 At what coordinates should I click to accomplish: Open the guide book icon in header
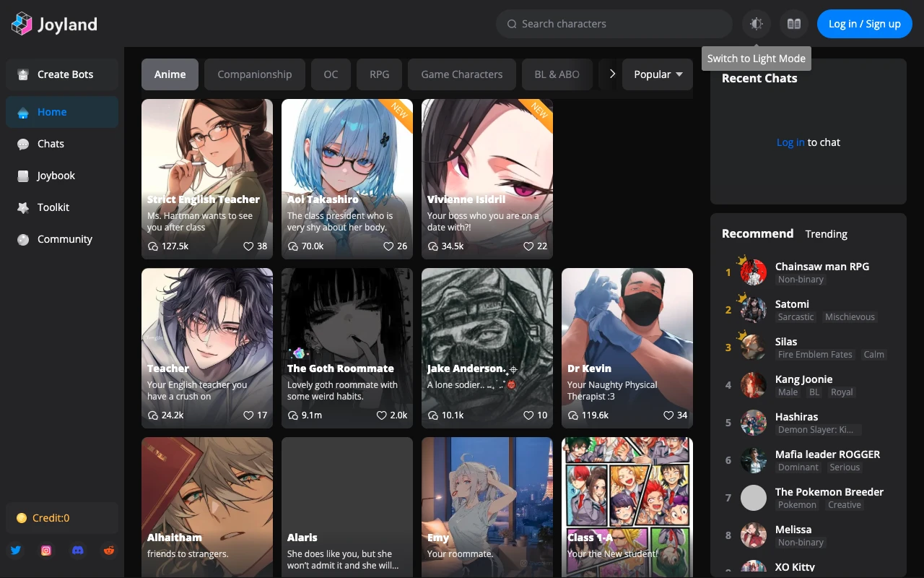(794, 24)
